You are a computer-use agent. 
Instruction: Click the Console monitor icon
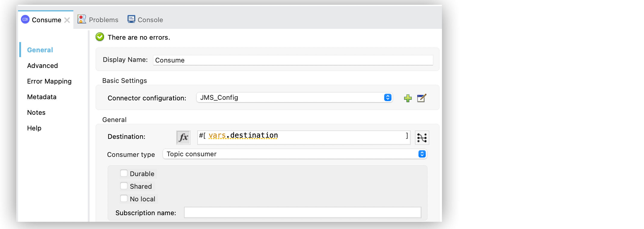(131, 19)
